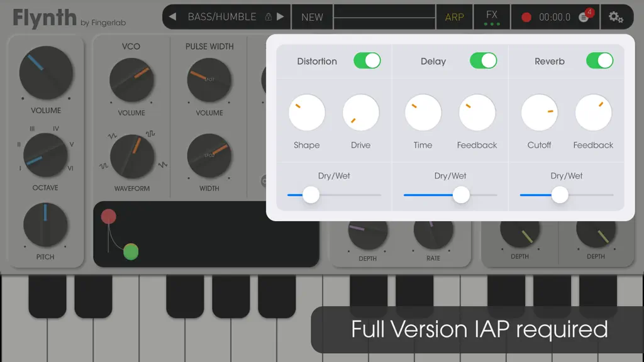This screenshot has width=644, height=362.
Task: Click the recording timer 00:00.0
Action: (555, 17)
